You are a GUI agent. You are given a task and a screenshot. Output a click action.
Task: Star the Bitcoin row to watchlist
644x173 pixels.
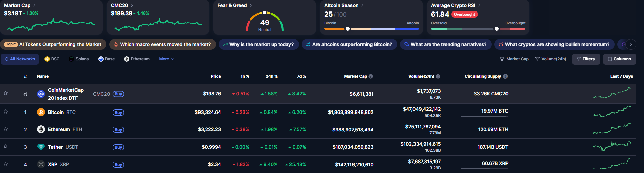coord(6,112)
